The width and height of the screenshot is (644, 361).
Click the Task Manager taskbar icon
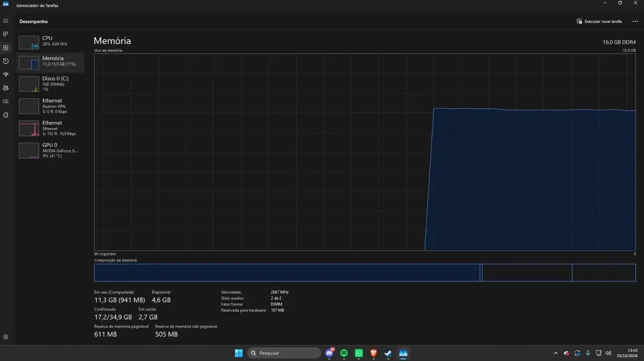[x=403, y=353]
